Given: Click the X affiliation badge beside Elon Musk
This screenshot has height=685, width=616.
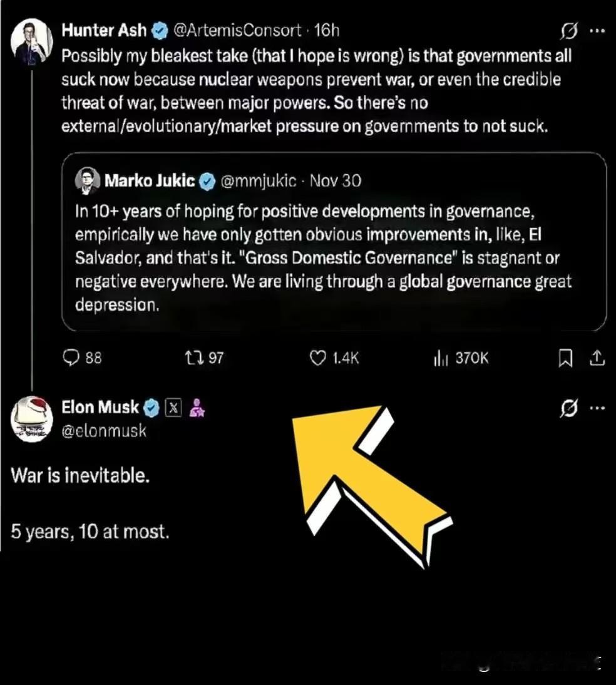Looking at the screenshot, I should (x=173, y=408).
